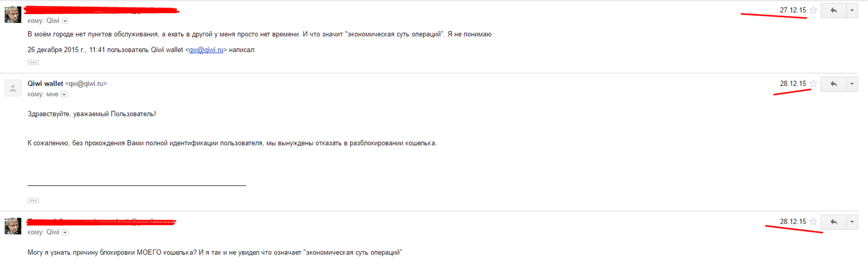Viewport: 868px width, 275px height.
Task: Star the message dated 27.12.15
Action: 813,10
